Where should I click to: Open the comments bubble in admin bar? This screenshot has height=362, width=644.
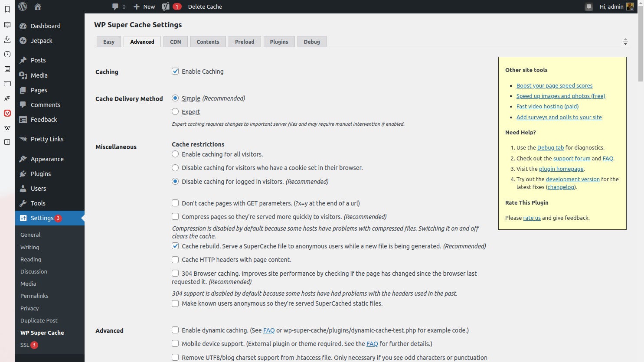[x=115, y=7]
